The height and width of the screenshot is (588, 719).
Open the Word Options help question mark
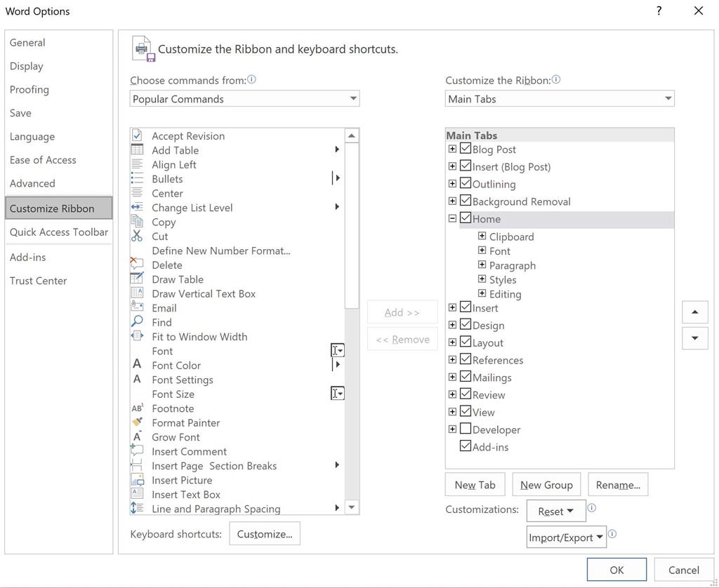tap(659, 11)
